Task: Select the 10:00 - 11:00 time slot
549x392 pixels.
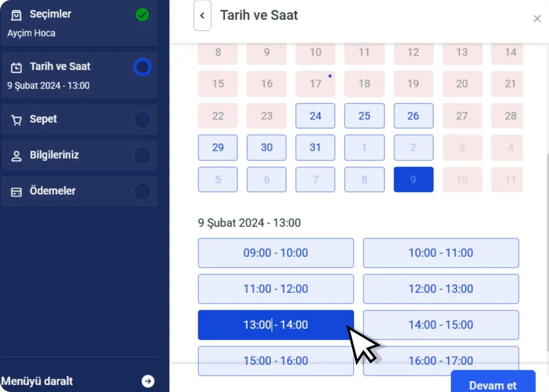Action: [441, 253]
